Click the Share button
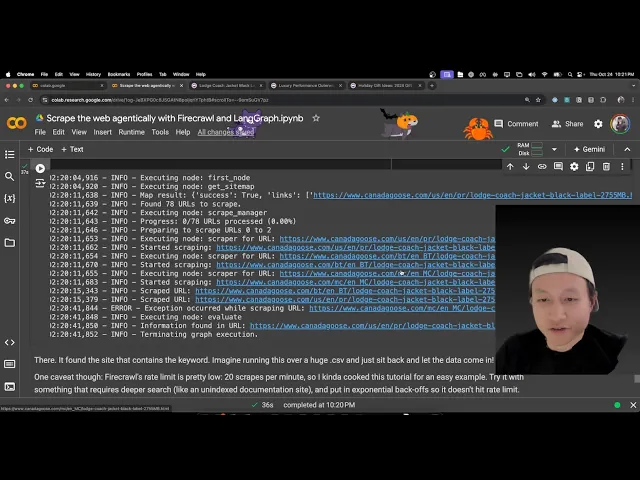The image size is (640, 480). click(x=567, y=124)
